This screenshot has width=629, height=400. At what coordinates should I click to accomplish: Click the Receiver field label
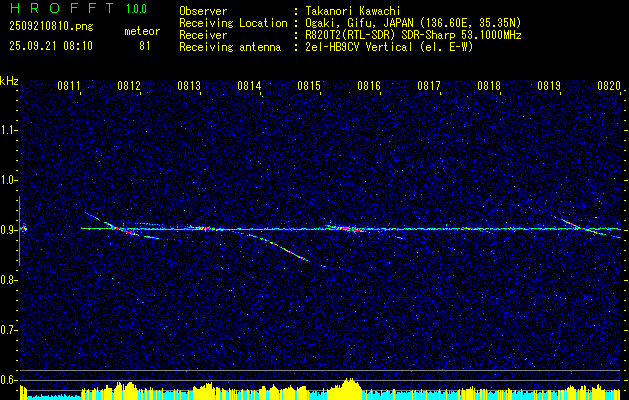(x=203, y=35)
